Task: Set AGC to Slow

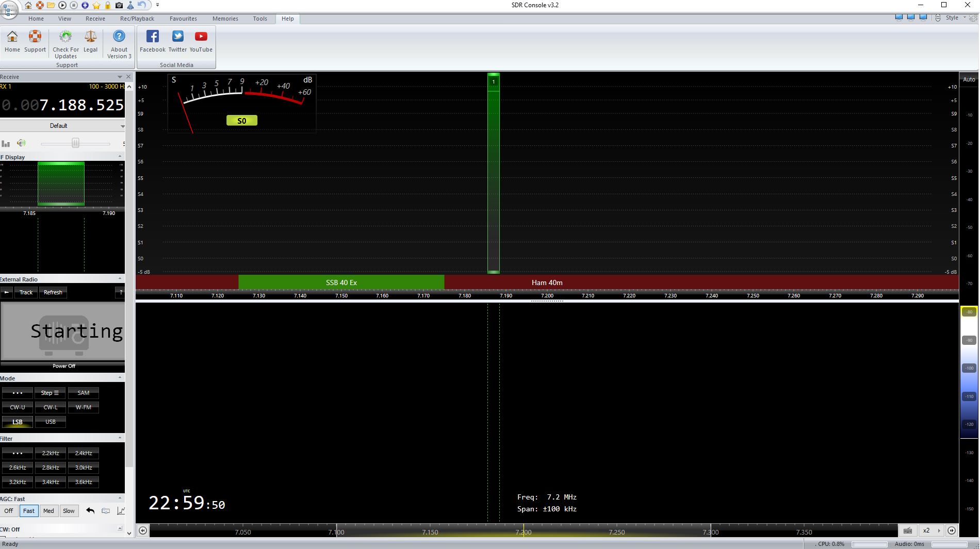Action: pos(69,511)
